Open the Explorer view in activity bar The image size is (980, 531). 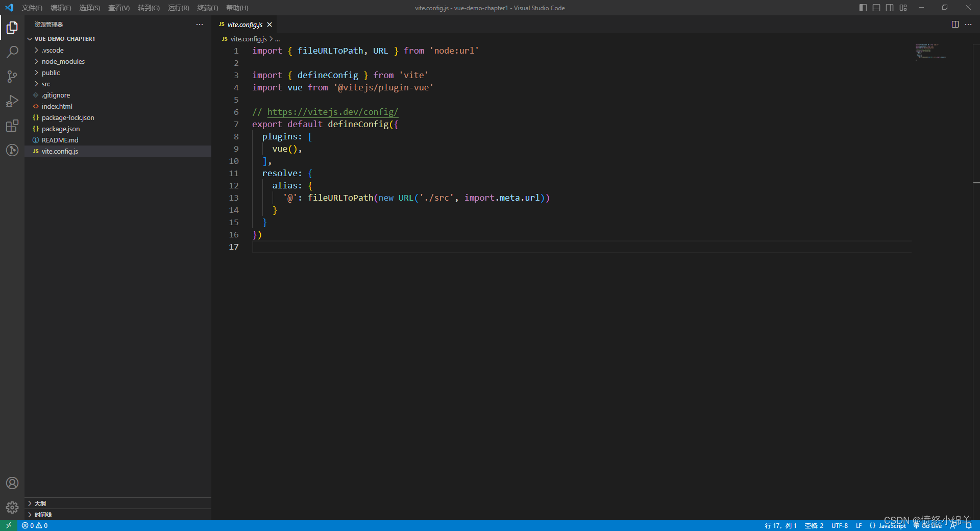[x=12, y=28]
